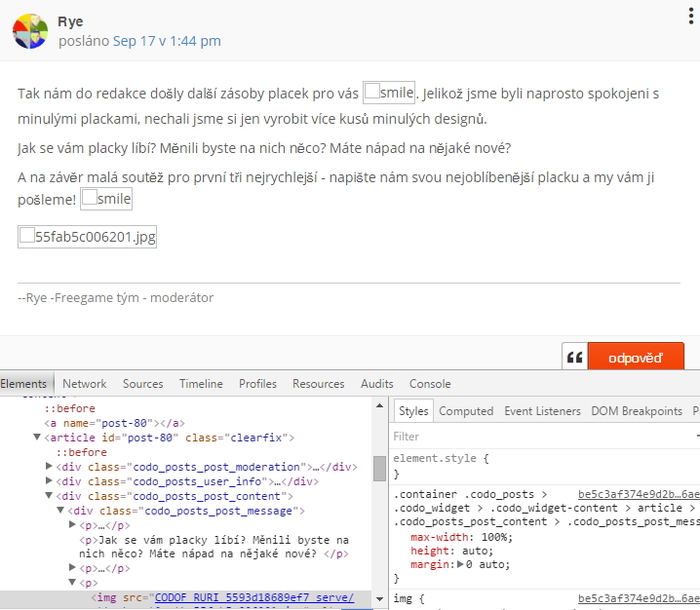Screen dimensions: 700x610
Task: Open the broken 55fab5c006201.jpg image
Action: coord(87,237)
